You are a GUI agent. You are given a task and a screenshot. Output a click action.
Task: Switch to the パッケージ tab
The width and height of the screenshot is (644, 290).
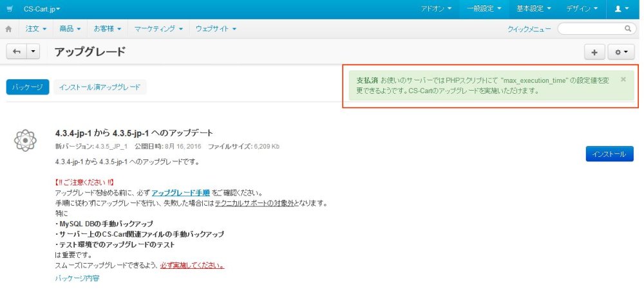(x=28, y=87)
